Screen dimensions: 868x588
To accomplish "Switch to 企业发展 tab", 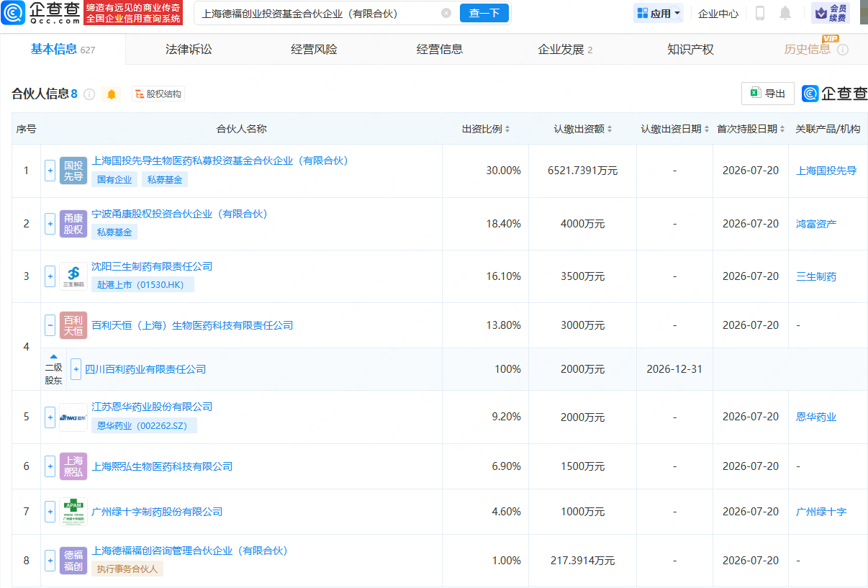I will 565,50.
